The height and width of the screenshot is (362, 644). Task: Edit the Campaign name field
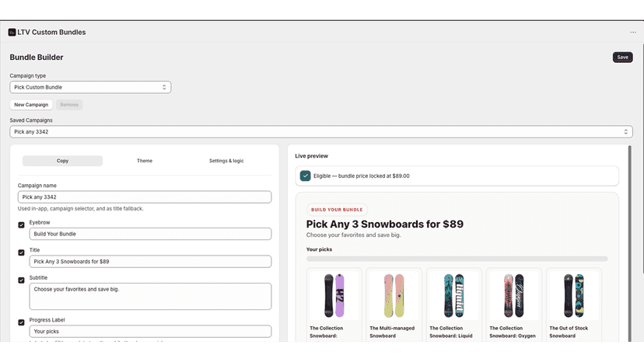pos(145,197)
